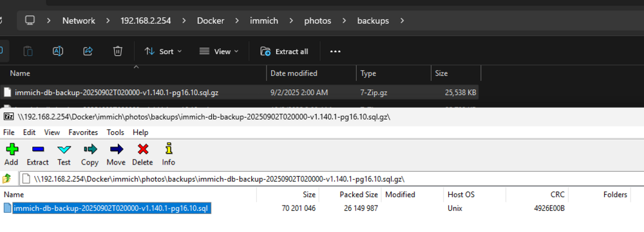Open the Sort dropdown
Image resolution: width=644 pixels, height=232 pixels.
point(163,51)
